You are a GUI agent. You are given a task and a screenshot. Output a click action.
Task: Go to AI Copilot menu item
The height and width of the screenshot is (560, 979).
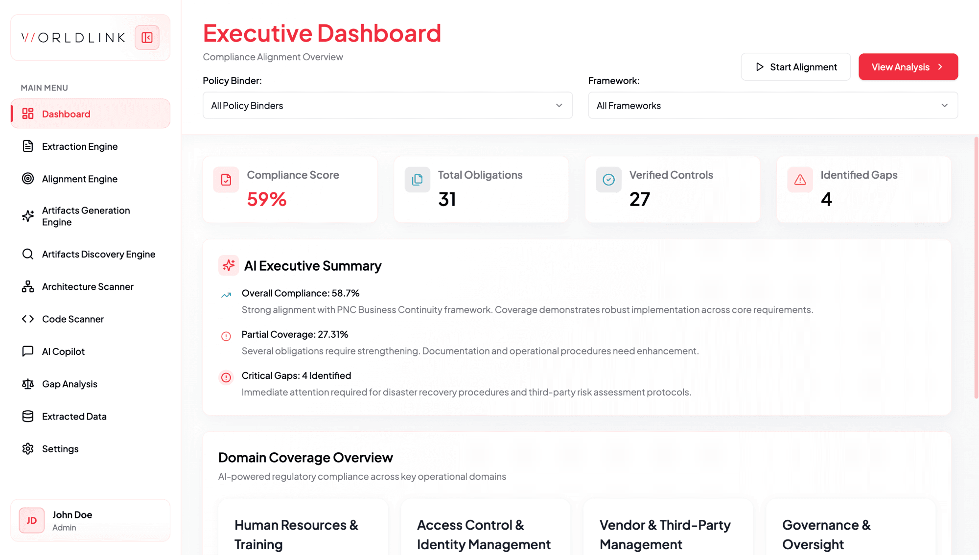(x=64, y=351)
